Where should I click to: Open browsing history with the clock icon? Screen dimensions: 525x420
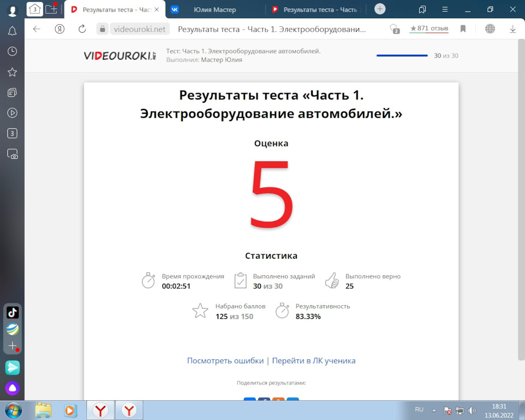tap(12, 51)
